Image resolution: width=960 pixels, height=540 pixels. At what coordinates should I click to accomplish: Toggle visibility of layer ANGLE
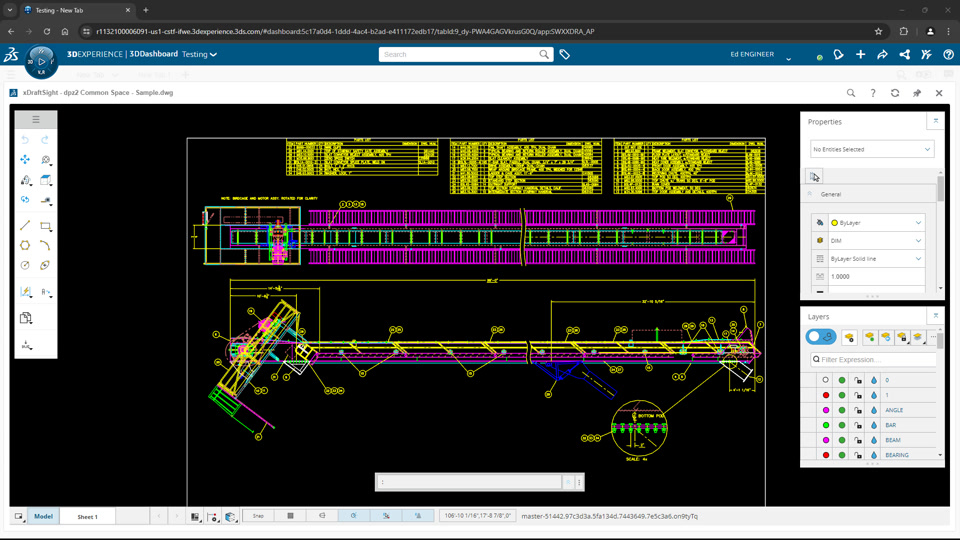tap(842, 410)
